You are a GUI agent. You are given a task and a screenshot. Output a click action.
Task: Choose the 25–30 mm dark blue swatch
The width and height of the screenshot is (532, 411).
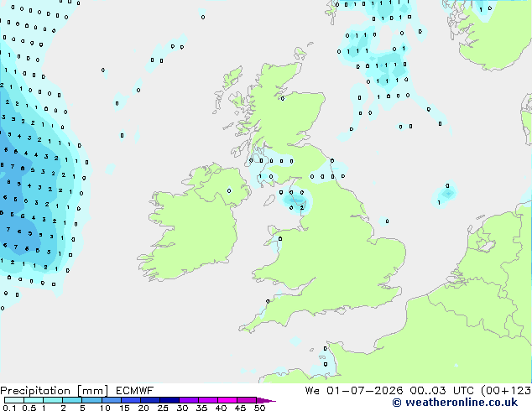coord(170,400)
